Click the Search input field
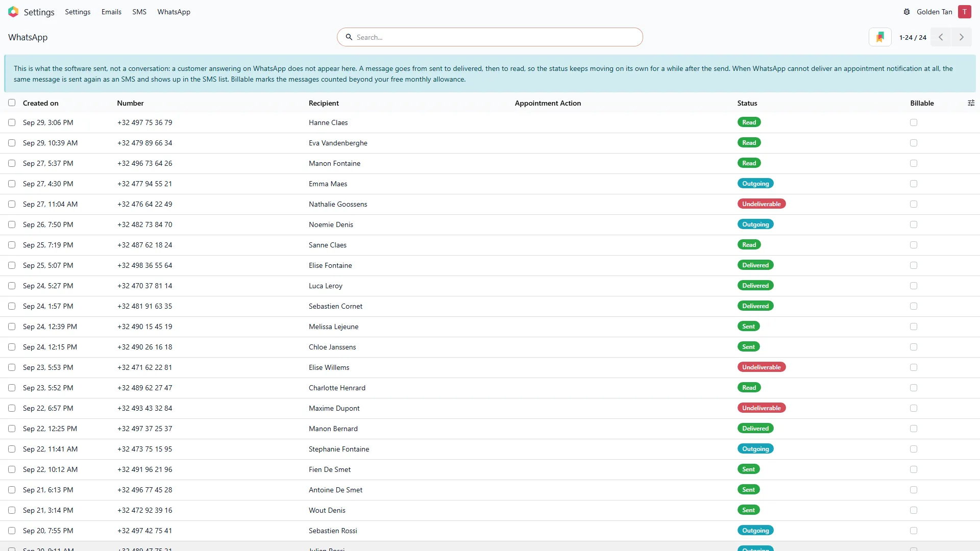Screen dimensions: 980x551 pos(490,37)
